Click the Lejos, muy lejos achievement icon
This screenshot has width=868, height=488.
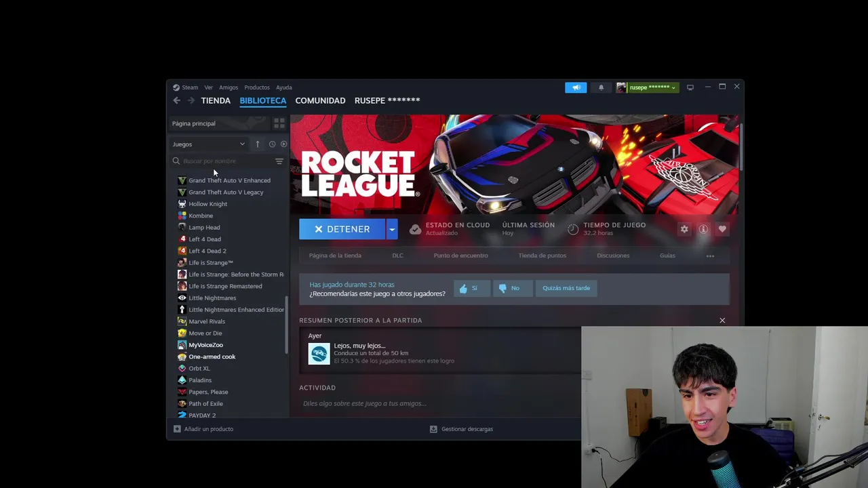[319, 353]
